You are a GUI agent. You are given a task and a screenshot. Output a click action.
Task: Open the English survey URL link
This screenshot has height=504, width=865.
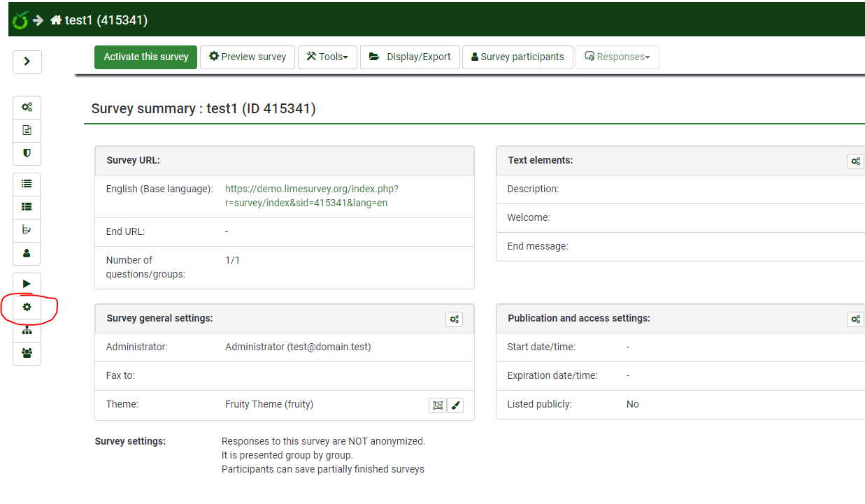pyautogui.click(x=312, y=196)
